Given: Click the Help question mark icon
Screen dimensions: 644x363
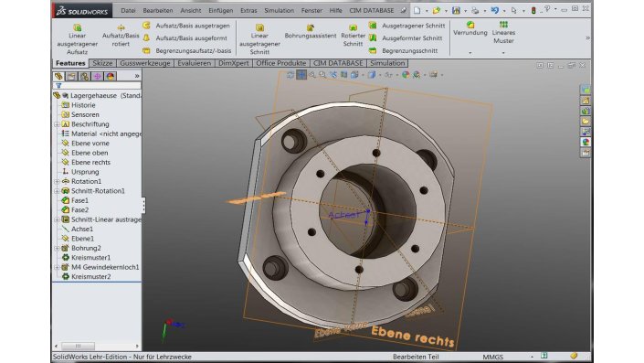Looking at the screenshot, I should point(547,9).
